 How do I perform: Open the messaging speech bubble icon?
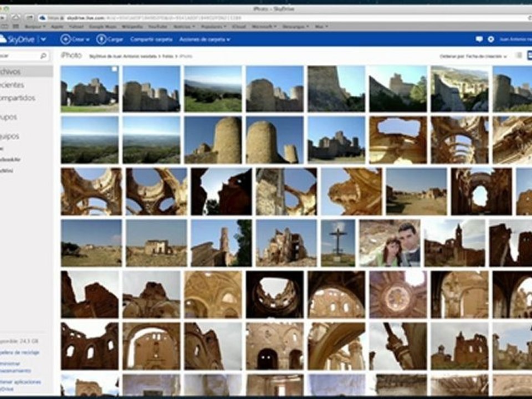479,39
